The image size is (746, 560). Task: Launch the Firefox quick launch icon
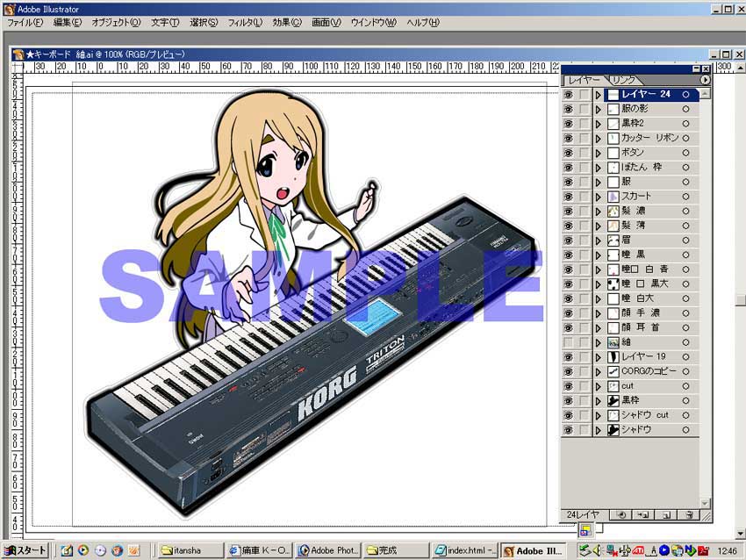tap(117, 550)
